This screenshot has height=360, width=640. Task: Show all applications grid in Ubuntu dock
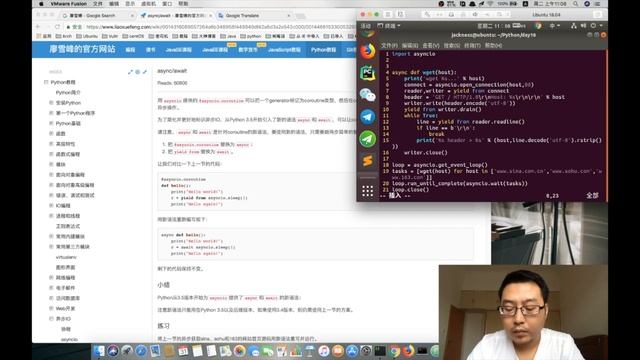tap(367, 191)
